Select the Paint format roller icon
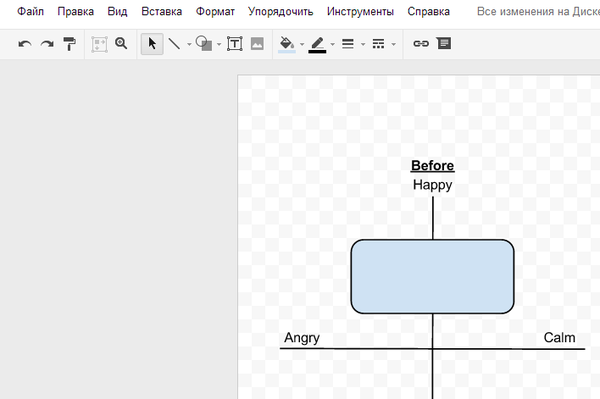Image resolution: width=600 pixels, height=399 pixels. coord(70,44)
